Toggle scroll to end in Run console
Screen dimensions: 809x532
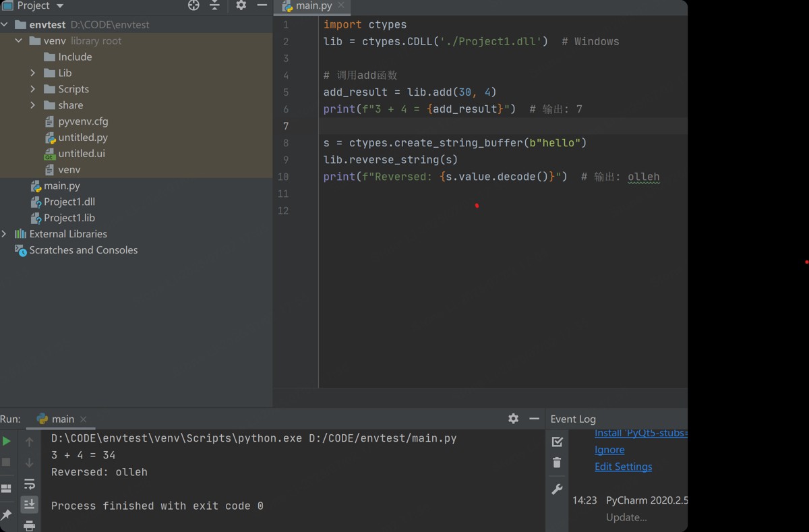(29, 504)
